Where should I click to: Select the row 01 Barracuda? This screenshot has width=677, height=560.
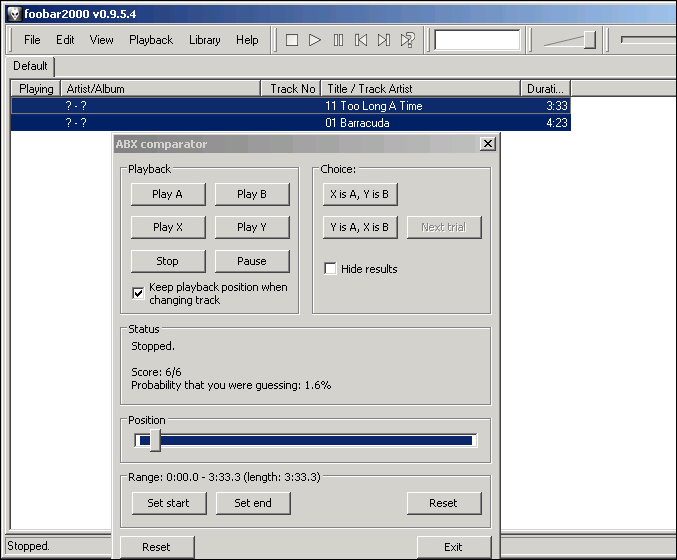[x=291, y=123]
